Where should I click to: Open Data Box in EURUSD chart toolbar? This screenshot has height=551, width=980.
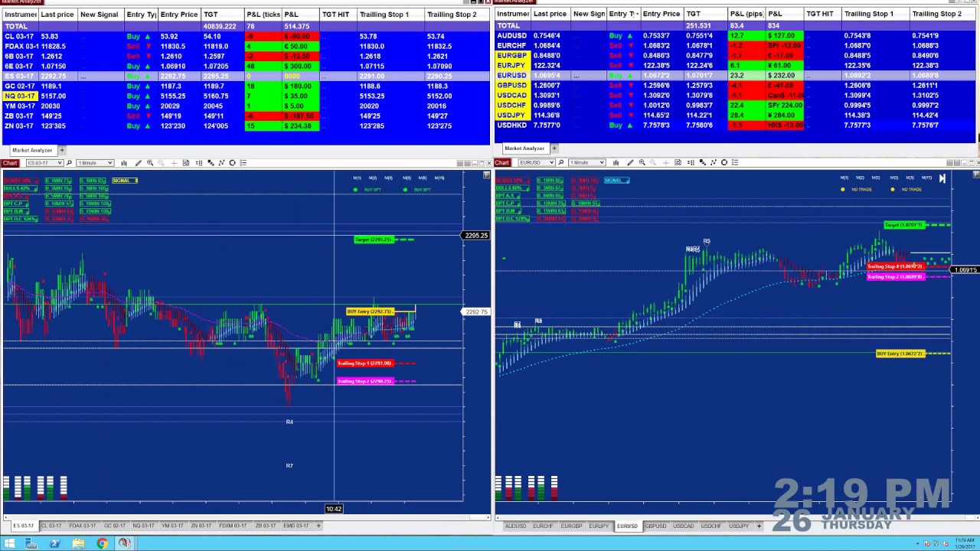tap(678, 162)
